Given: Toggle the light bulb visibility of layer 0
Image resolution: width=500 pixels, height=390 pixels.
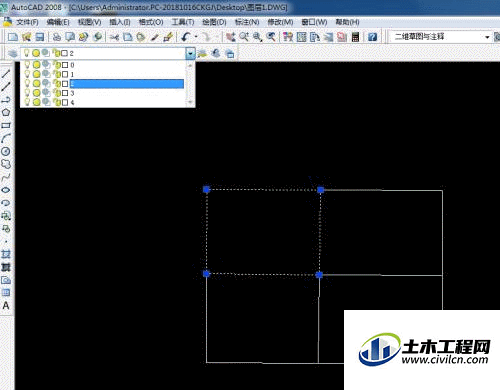Looking at the screenshot, I should pos(27,65).
